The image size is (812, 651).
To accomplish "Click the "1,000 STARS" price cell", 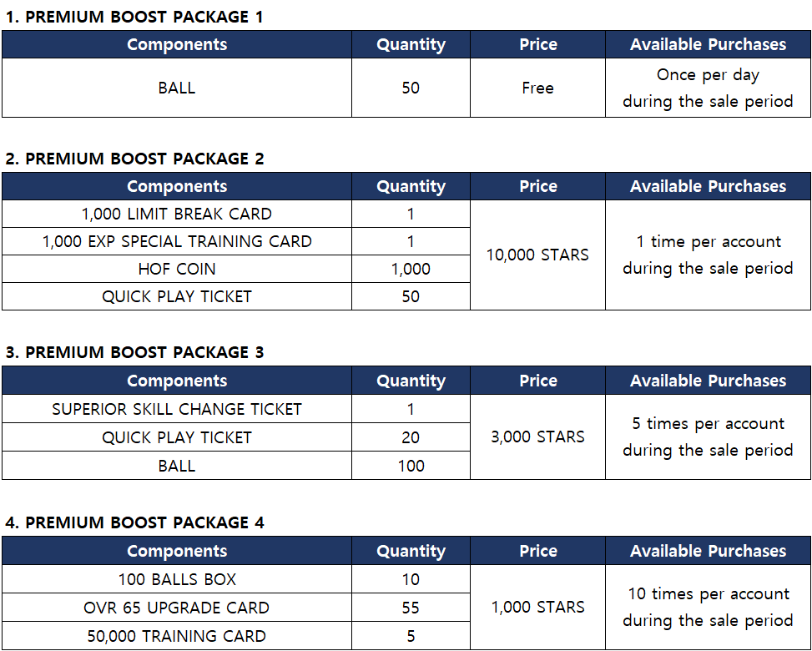I will [537, 607].
